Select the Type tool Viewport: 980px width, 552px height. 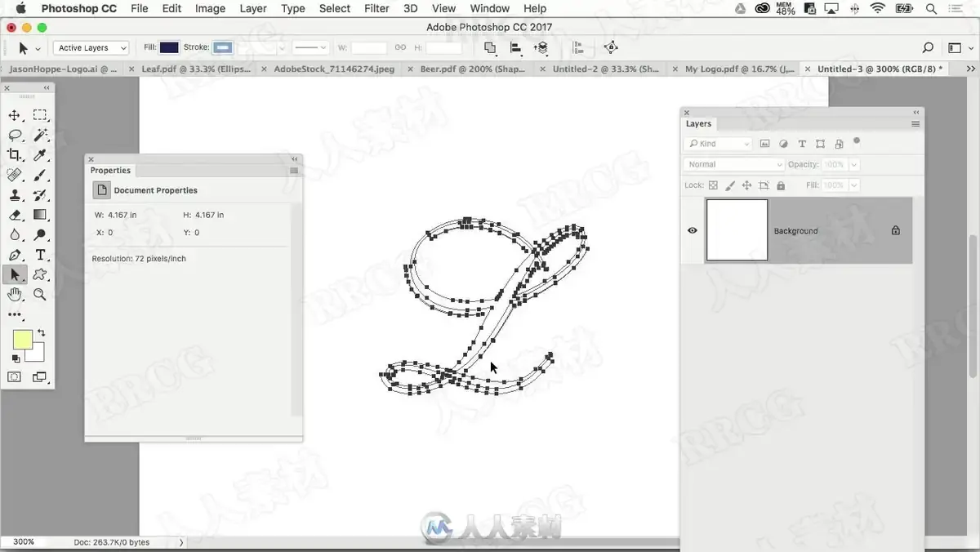pos(40,255)
